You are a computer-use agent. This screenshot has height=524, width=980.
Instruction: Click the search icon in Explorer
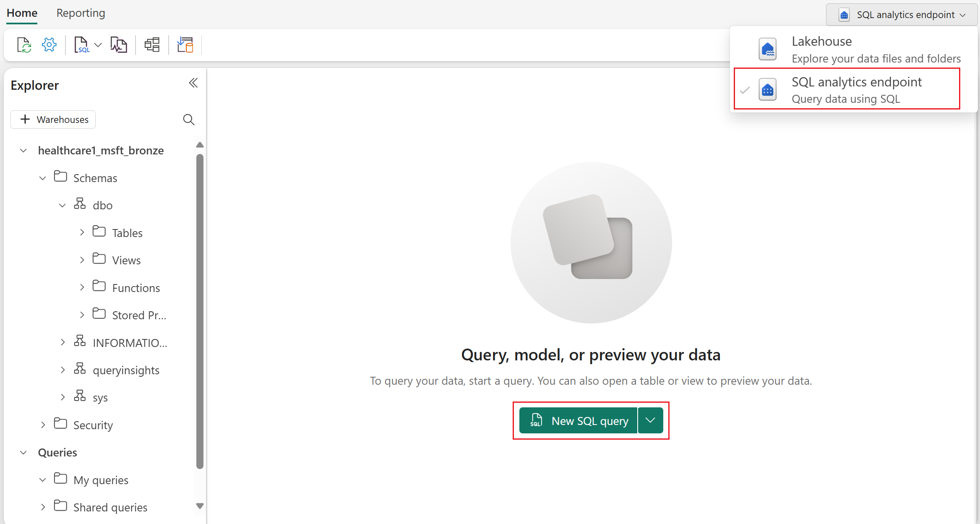point(189,120)
